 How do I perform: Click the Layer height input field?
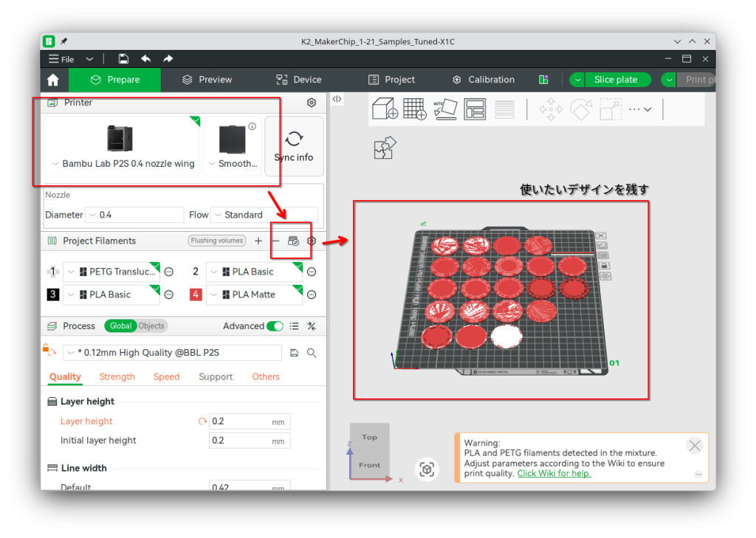tap(239, 421)
